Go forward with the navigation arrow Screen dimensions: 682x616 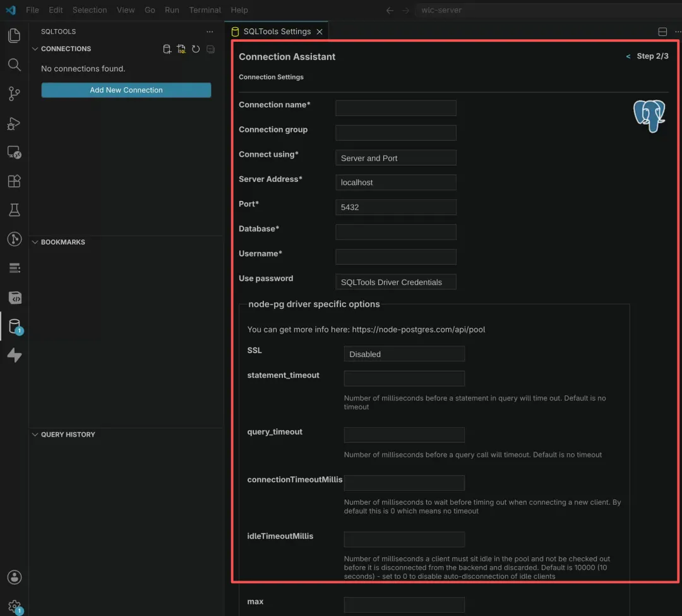(405, 10)
